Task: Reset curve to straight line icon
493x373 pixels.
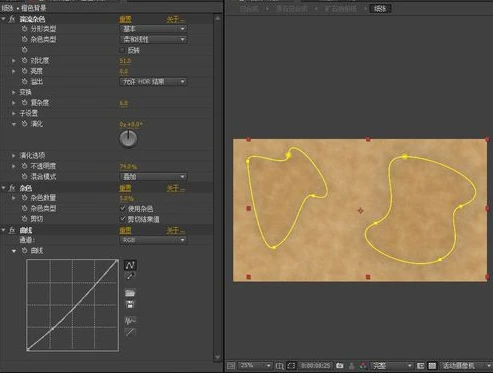Action: click(x=130, y=332)
